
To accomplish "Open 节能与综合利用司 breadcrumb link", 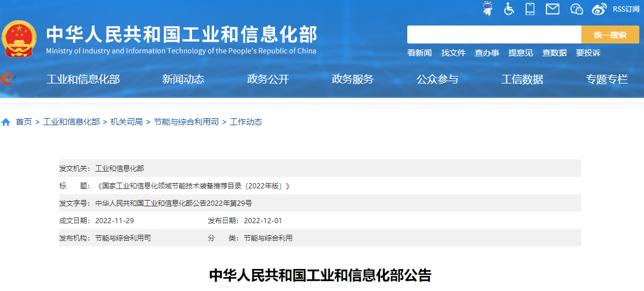I will 186,122.
